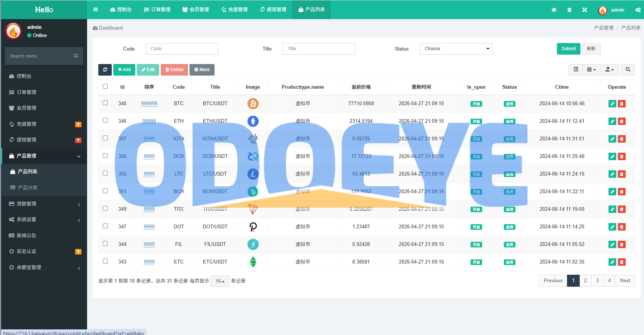
Task: Expand the 余额宝管理 sidebar menu
Action: point(44,268)
